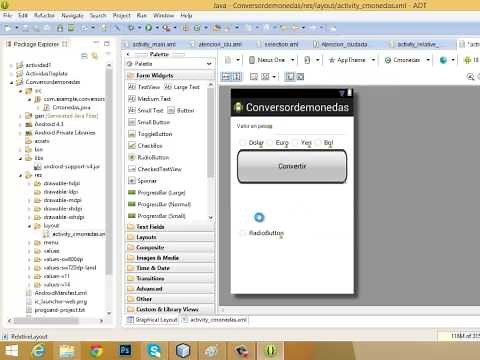
Task: Pick the ToggleButton palette widget
Action: [150, 134]
